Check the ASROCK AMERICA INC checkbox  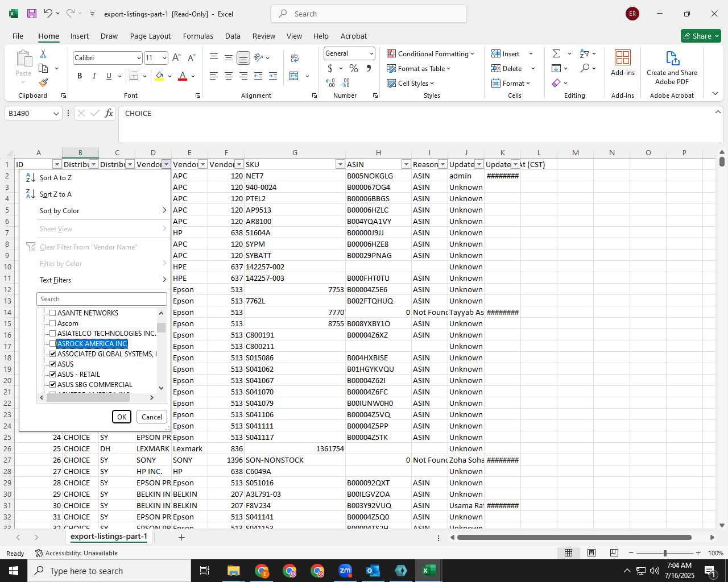click(x=53, y=344)
